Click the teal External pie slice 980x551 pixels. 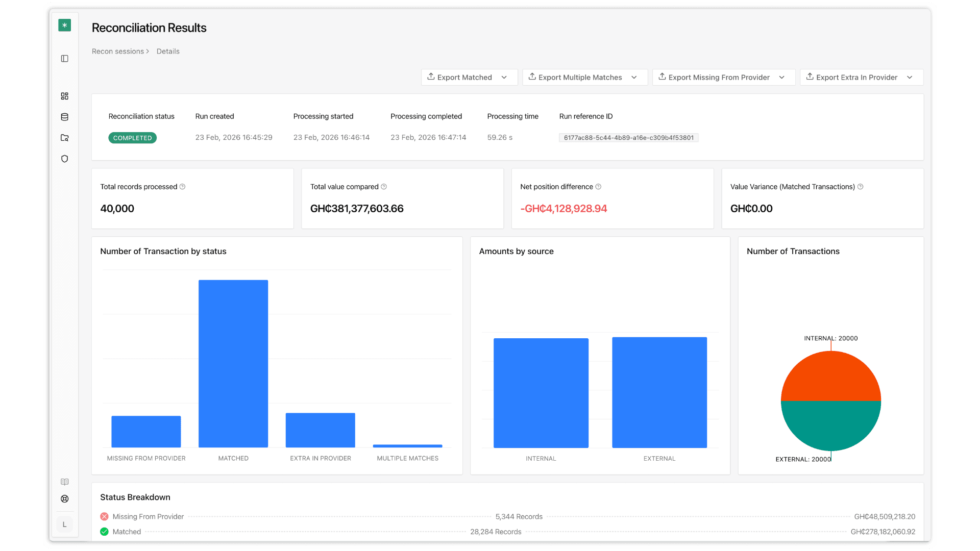tap(831, 425)
